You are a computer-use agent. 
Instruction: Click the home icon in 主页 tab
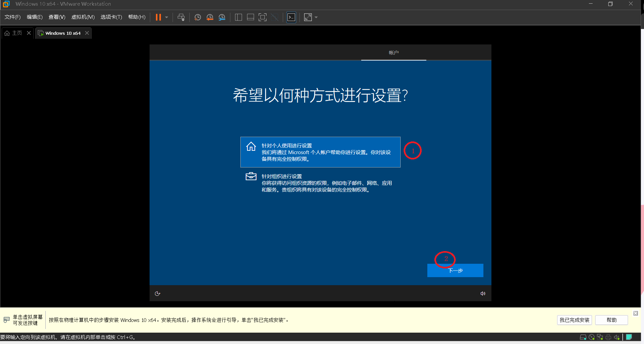click(x=7, y=33)
